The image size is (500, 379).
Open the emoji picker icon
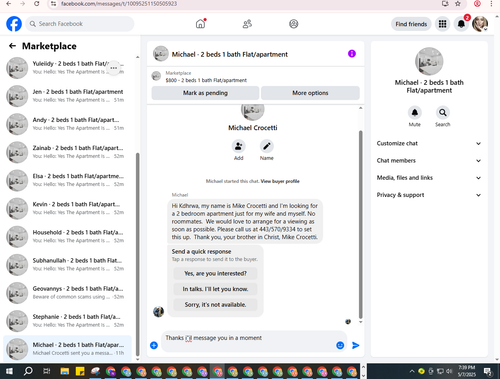point(340,345)
